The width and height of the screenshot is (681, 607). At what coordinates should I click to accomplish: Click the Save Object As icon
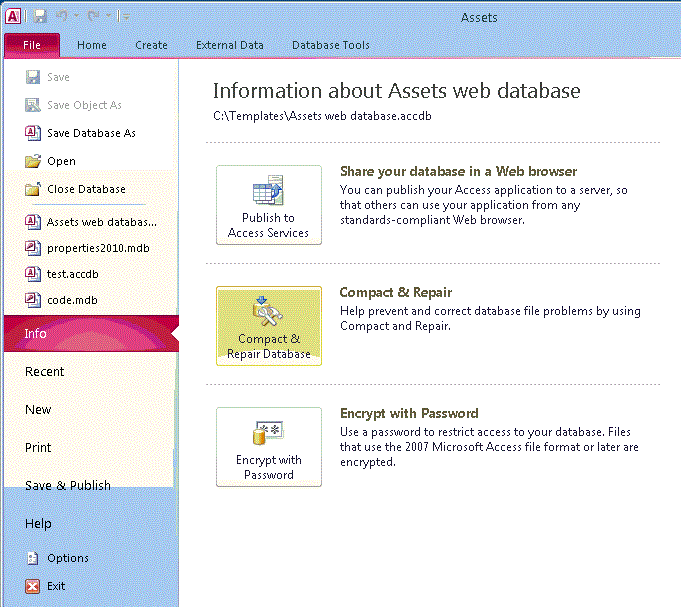pos(33,105)
